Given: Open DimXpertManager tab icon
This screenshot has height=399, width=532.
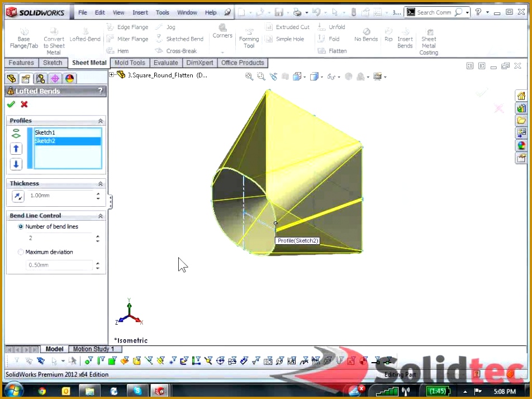Looking at the screenshot, I should tap(55, 79).
